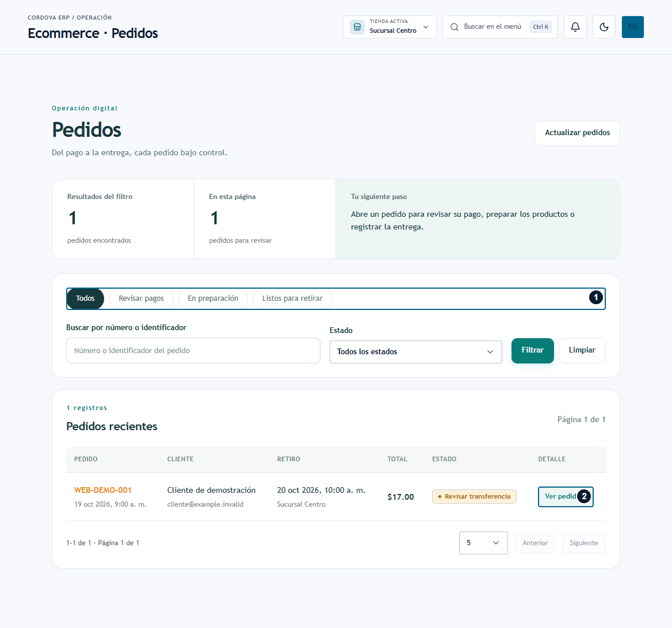The height and width of the screenshot is (628, 672).
Task: Click the 1-1 de 1 pagination summary
Action: point(102,543)
